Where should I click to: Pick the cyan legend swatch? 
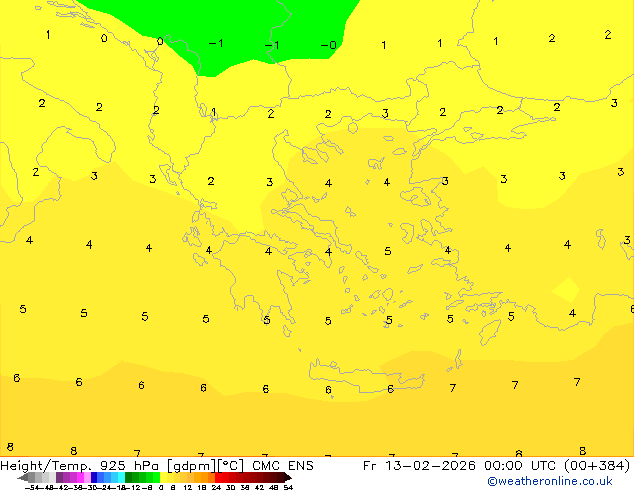pos(121,477)
